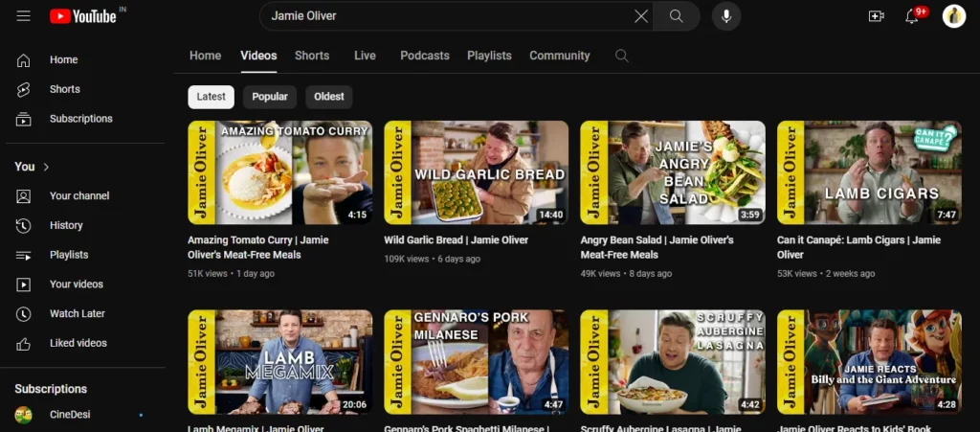Open Lamb Cigars thumbnail
This screenshot has width=980, height=432.
pos(869,172)
